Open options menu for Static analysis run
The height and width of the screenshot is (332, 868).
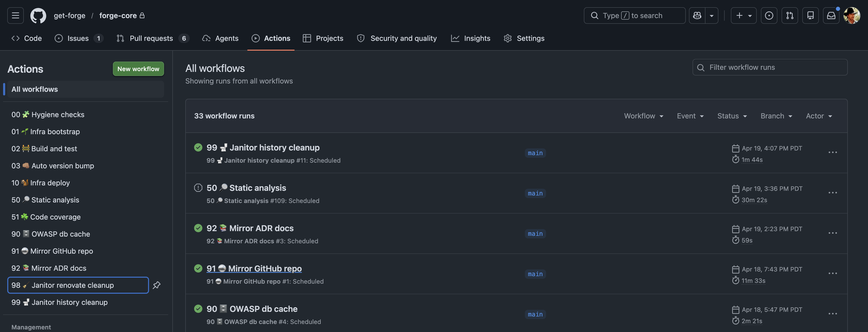(833, 193)
